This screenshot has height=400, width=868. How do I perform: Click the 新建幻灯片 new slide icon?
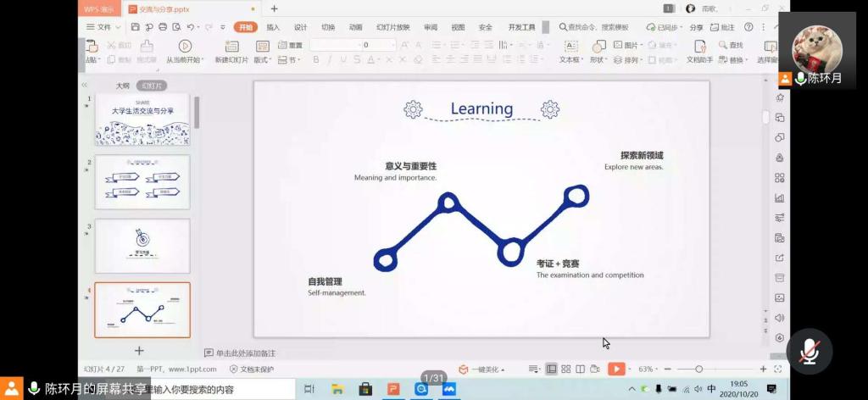tap(231, 46)
